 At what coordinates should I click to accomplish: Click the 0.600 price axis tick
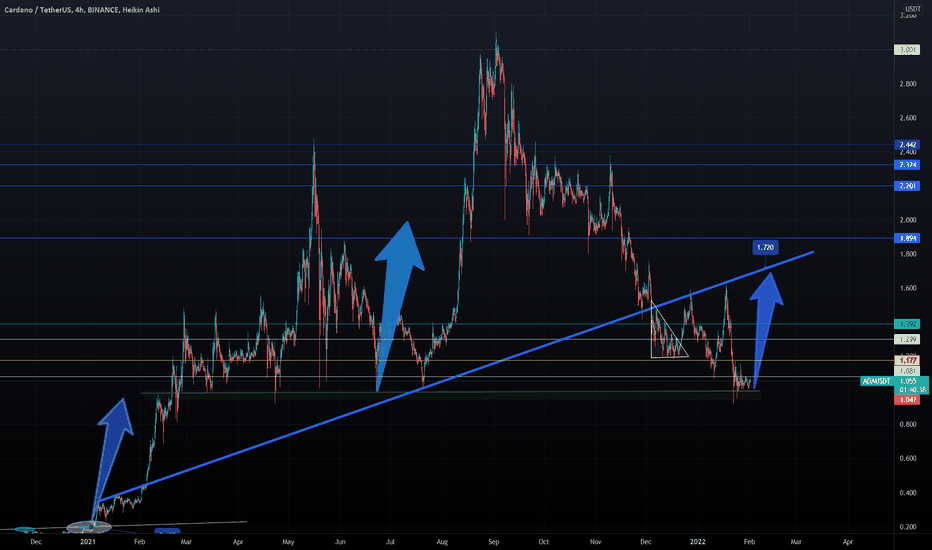click(x=908, y=458)
